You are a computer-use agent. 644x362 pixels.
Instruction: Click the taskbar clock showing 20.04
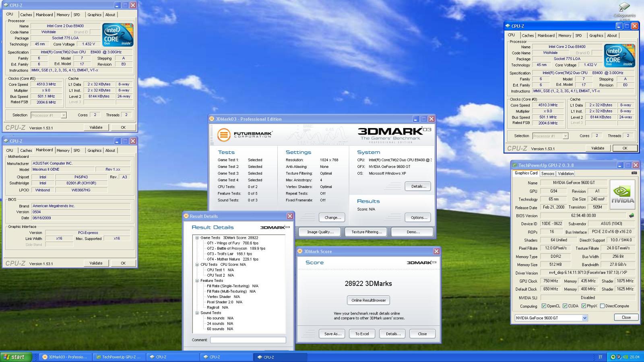pos(634,357)
